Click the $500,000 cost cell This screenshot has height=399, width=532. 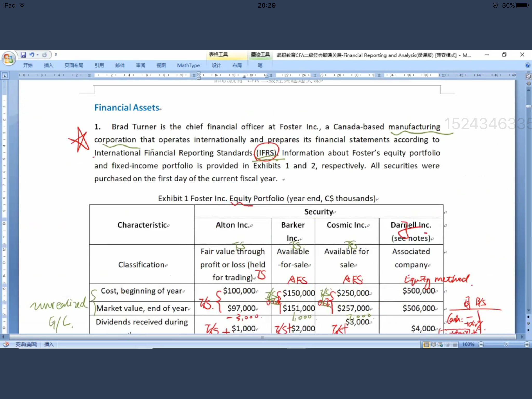(x=419, y=291)
